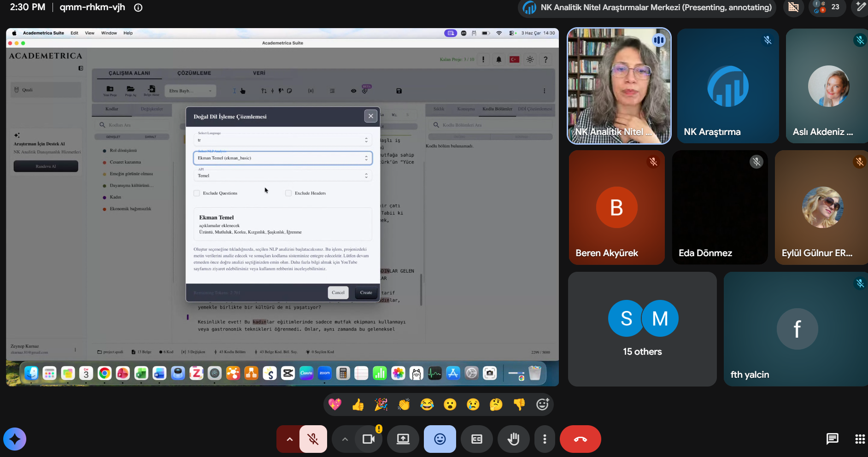
Task: Turn on the camera button
Action: click(x=369, y=439)
